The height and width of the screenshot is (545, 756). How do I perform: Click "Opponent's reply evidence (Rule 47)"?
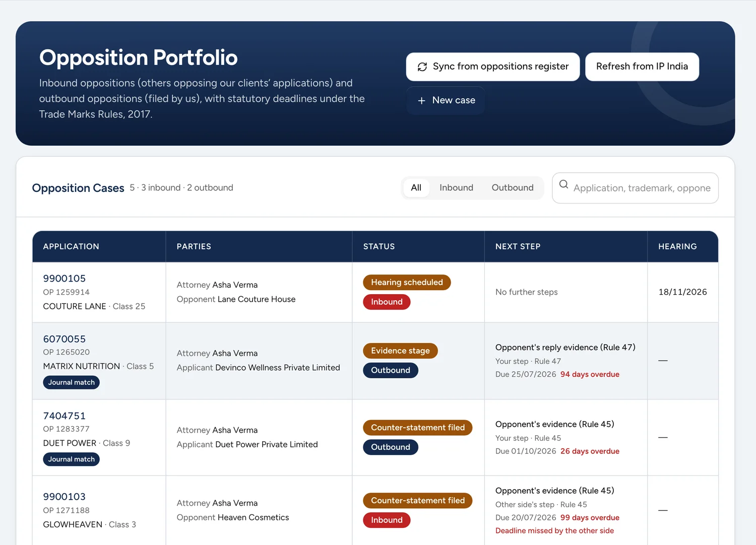(x=565, y=348)
